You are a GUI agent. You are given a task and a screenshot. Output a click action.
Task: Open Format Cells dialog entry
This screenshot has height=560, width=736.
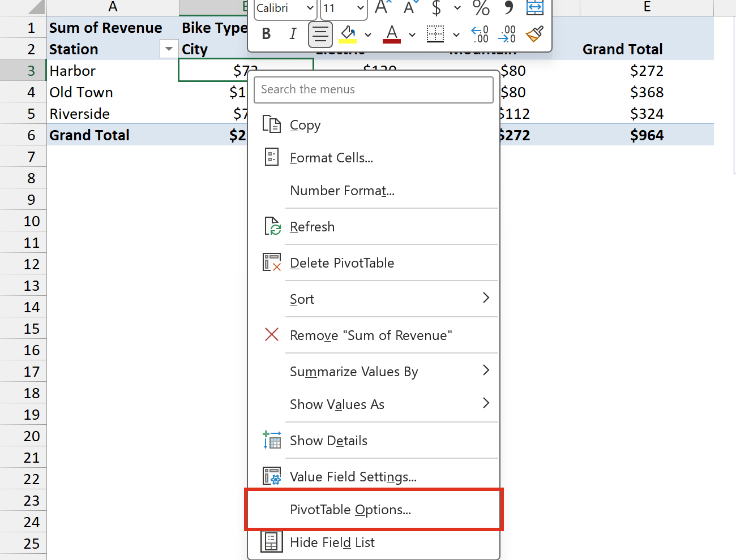(x=374, y=158)
